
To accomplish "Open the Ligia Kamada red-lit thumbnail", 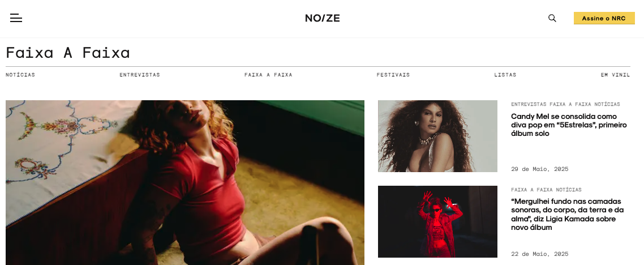I will pos(437,222).
